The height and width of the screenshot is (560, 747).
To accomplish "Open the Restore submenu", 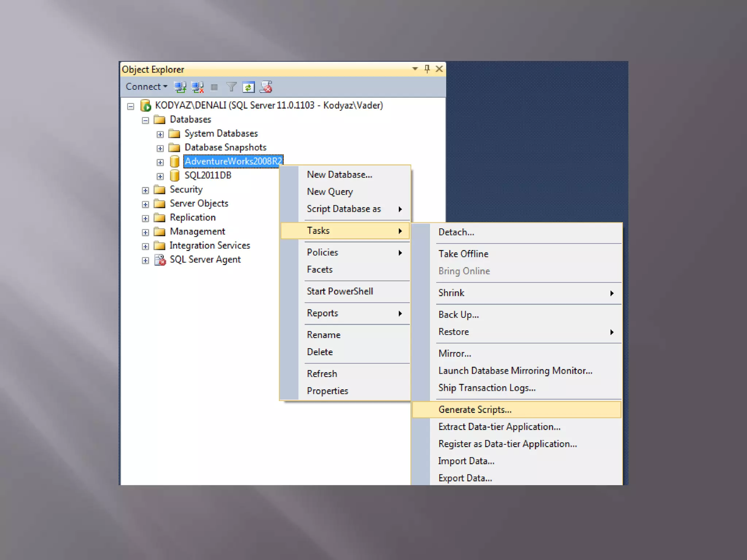I will coord(516,332).
